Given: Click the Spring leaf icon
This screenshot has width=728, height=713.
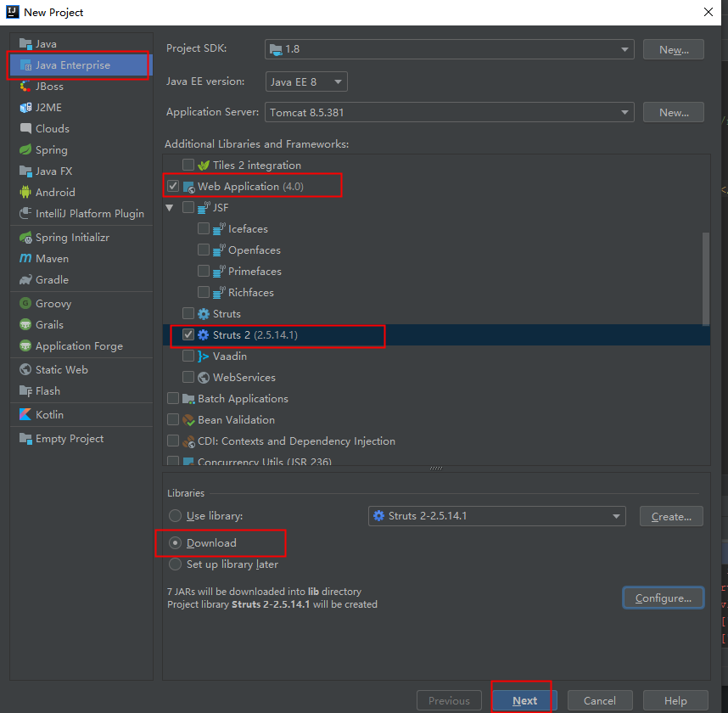Looking at the screenshot, I should tap(25, 149).
